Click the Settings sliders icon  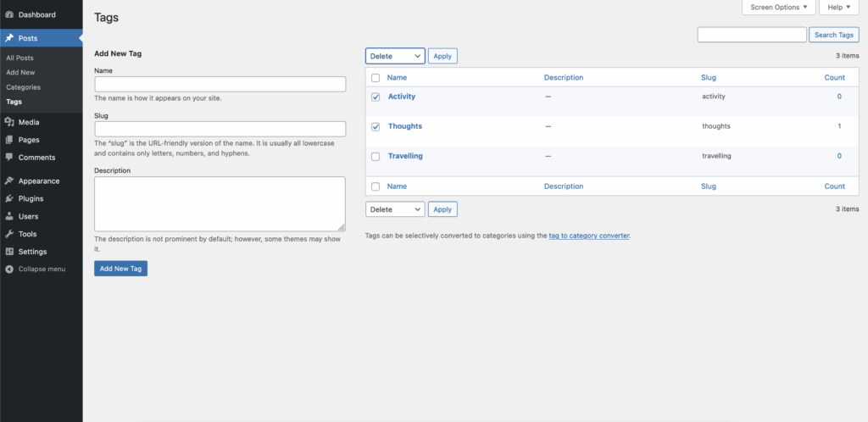coord(9,252)
